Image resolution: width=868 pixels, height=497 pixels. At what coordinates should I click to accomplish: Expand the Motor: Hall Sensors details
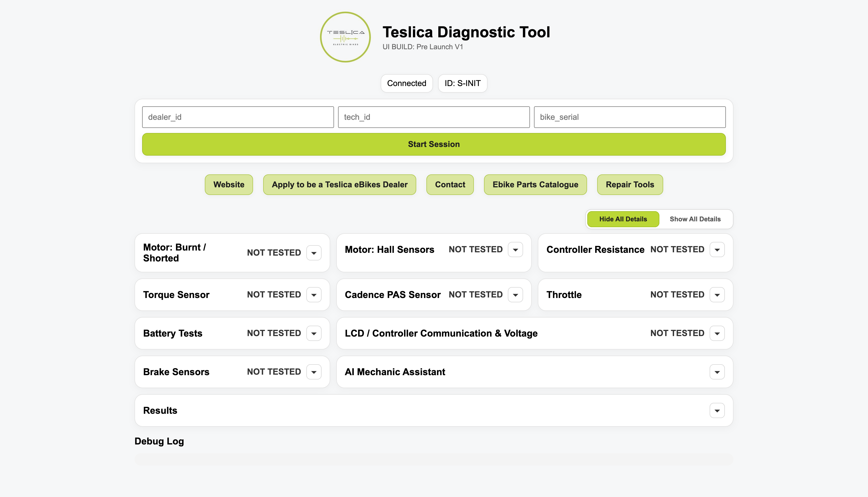click(515, 250)
